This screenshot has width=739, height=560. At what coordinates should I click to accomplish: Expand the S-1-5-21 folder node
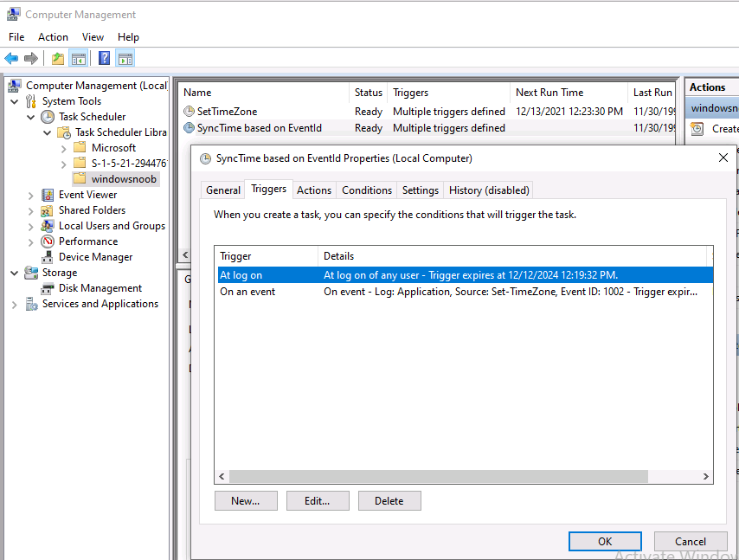64,164
